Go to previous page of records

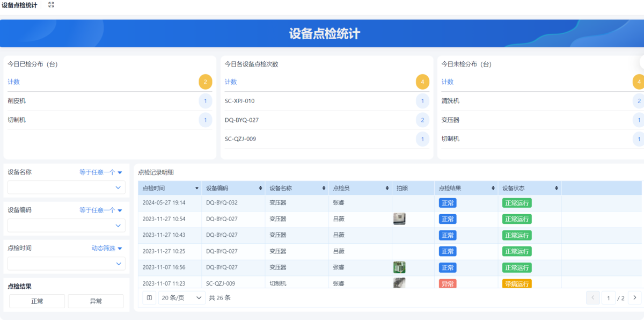pos(593,297)
